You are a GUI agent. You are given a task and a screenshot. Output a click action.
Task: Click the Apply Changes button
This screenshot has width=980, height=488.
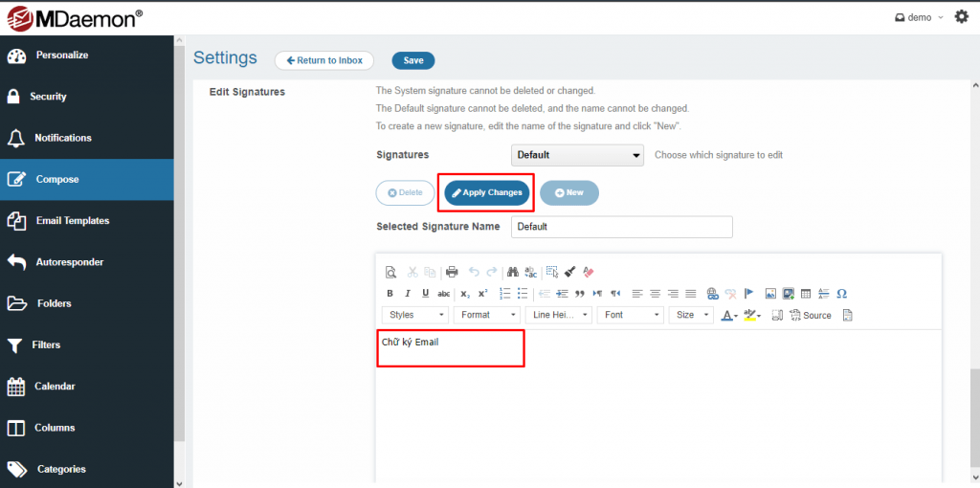pos(486,192)
